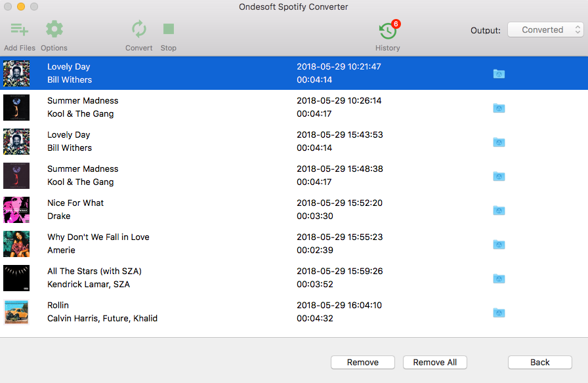The height and width of the screenshot is (383, 588).
Task: Click artist Kendrick Lamar, SZA
Action: 89,285
